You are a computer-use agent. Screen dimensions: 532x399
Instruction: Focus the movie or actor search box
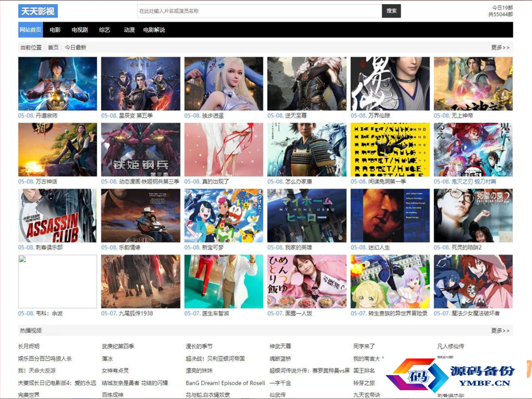click(x=260, y=11)
